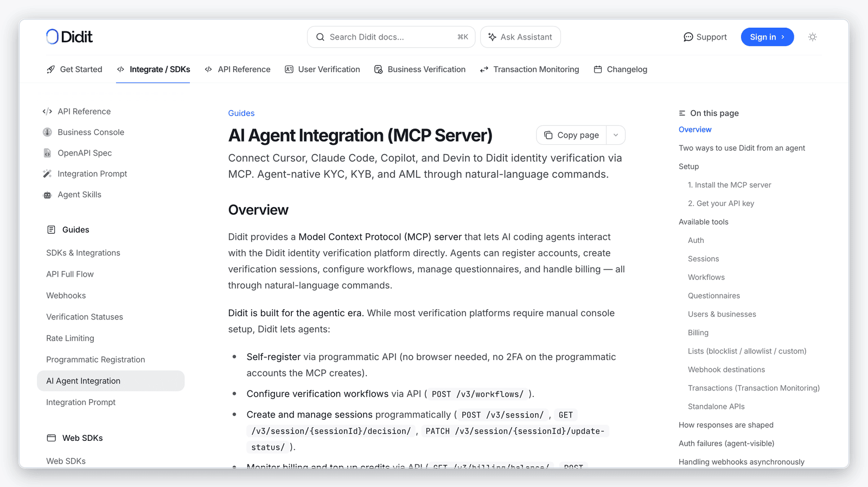This screenshot has width=868, height=487.
Task: Click the Business Verification icon
Action: (x=379, y=69)
